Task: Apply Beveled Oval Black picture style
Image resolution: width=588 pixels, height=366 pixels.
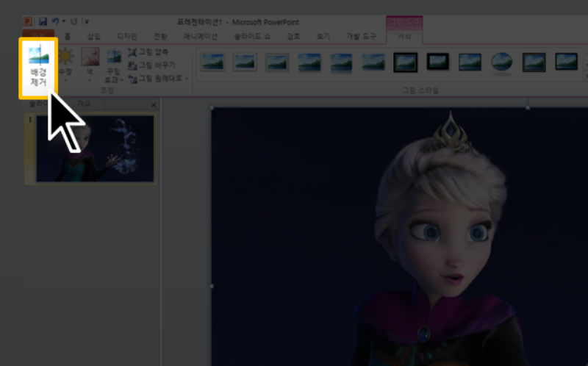Action: click(x=502, y=62)
